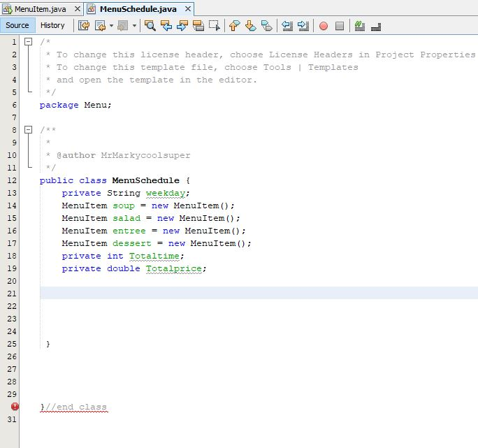Click the MenuSchedule.java file icon

[91, 9]
